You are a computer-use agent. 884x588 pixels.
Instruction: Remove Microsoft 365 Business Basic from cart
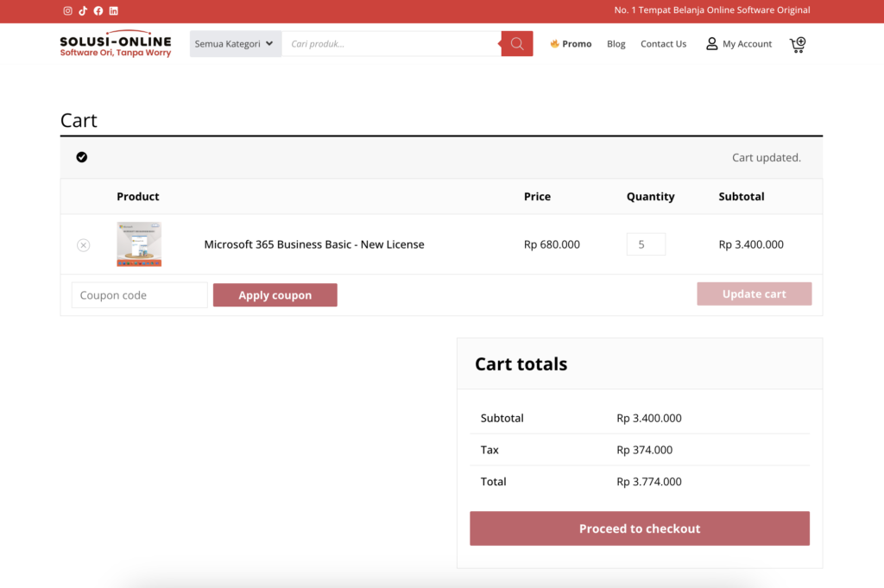tap(84, 244)
